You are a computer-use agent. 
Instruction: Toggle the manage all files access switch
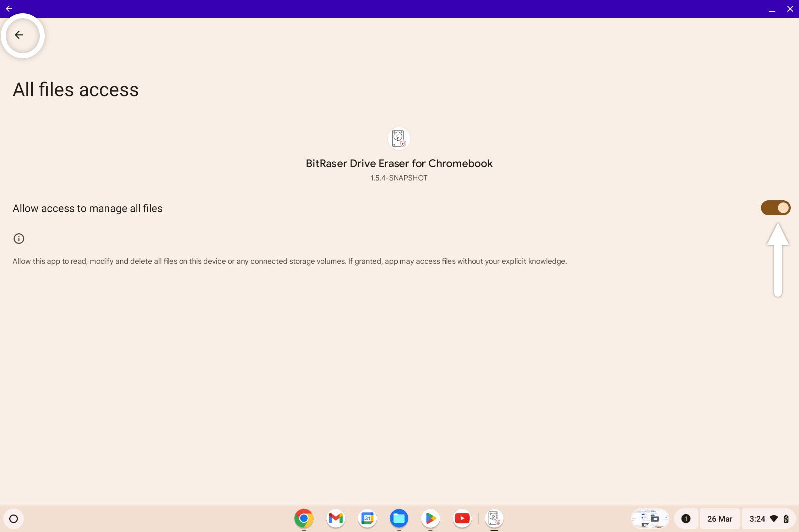point(775,208)
